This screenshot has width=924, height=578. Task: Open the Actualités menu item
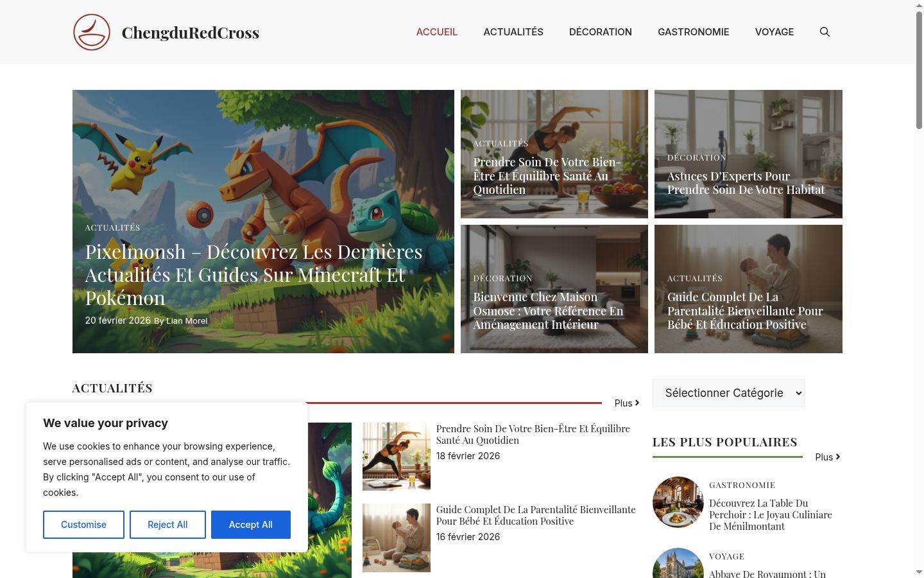(513, 32)
